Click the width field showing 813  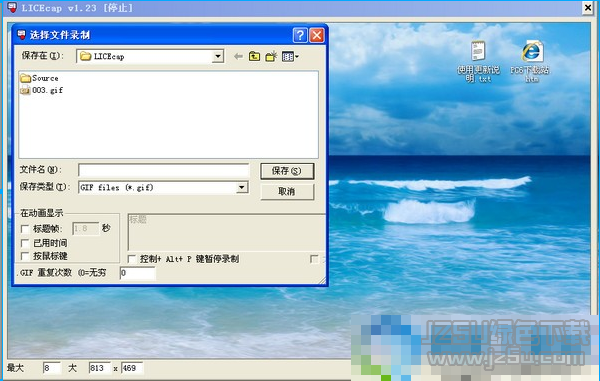(x=99, y=368)
